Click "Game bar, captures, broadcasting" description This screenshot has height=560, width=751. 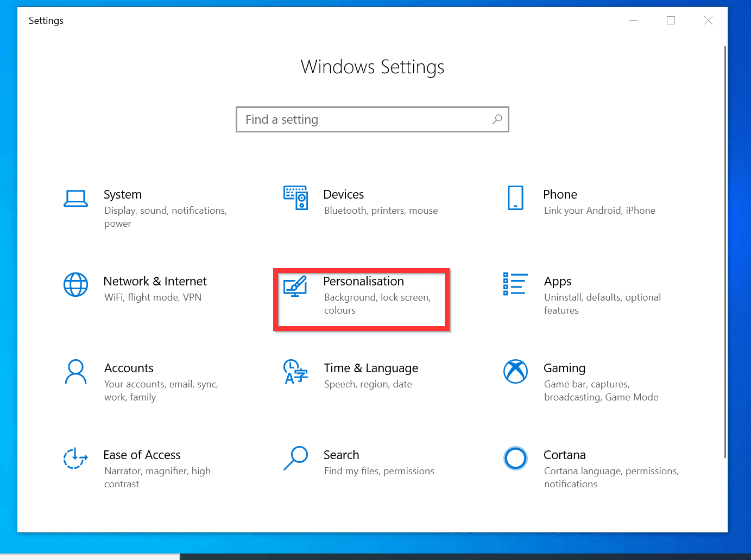pyautogui.click(x=601, y=391)
